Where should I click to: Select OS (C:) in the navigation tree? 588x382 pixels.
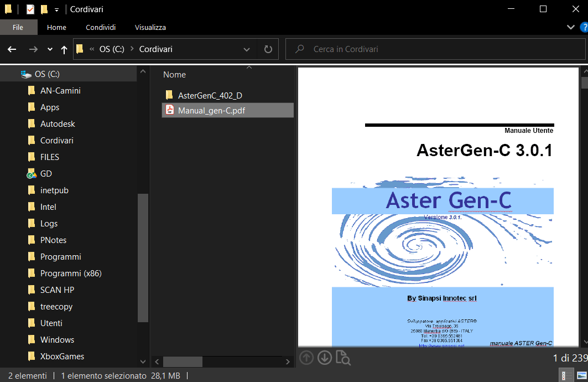tap(68, 74)
